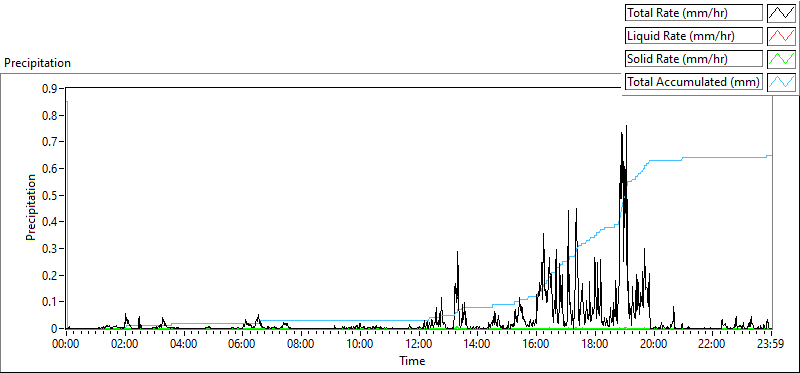Select the Liquid Rate (mm/hr) legend label

point(694,36)
